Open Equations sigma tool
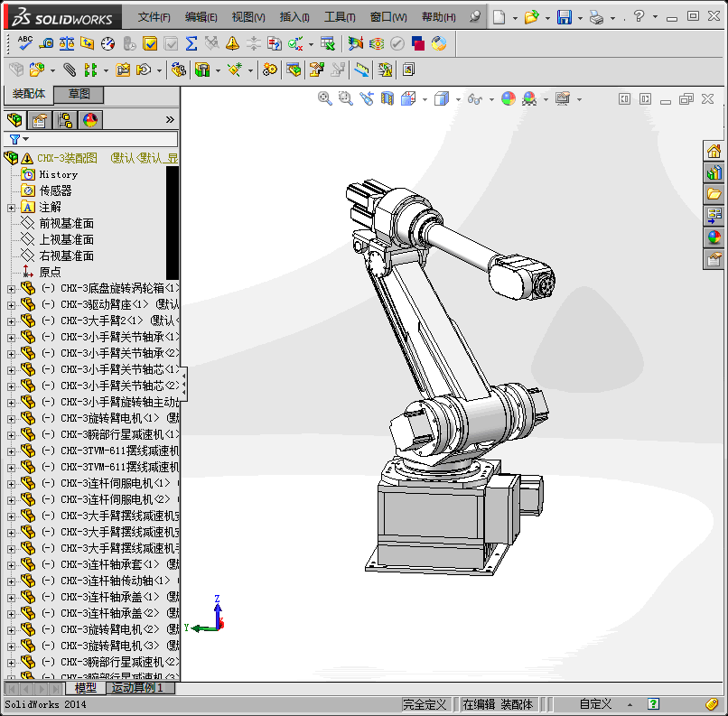The image size is (728, 716). tap(191, 43)
